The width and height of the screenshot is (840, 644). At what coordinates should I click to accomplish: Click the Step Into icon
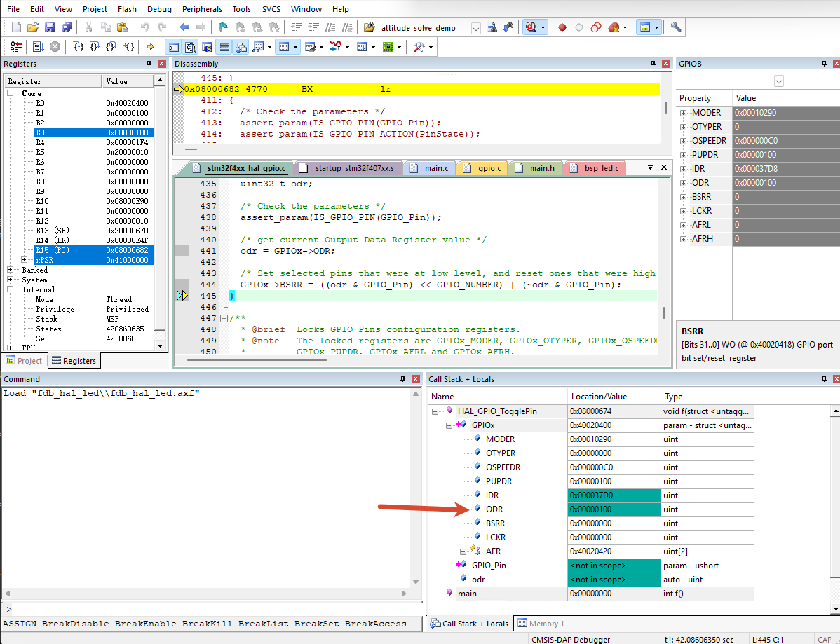(x=79, y=47)
